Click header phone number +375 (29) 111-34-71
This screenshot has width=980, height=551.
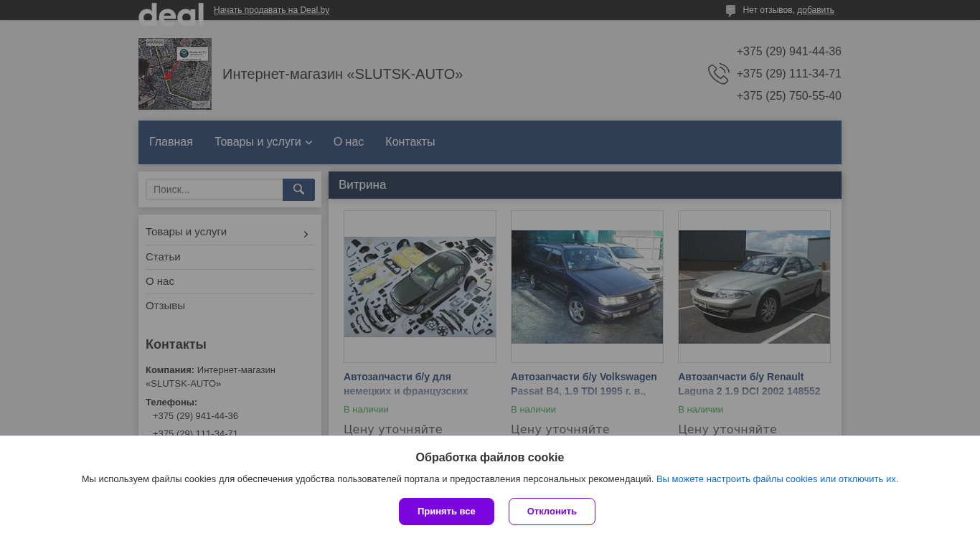[x=788, y=74]
